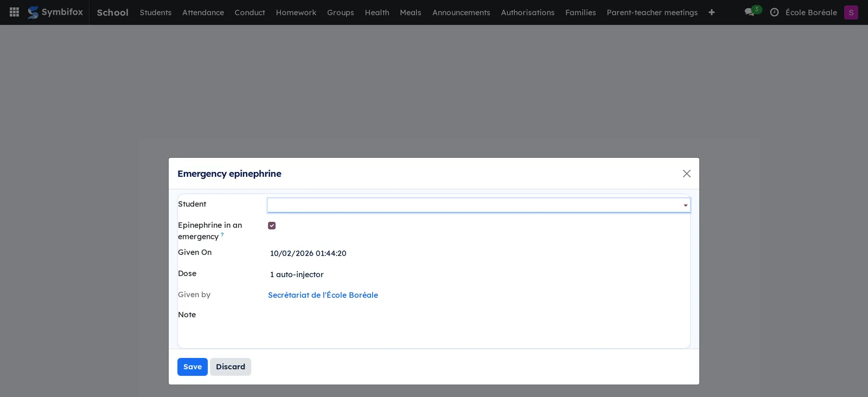Image resolution: width=868 pixels, height=397 pixels.
Task: Click the Emergency epinephrine dialog title
Action: [229, 174]
